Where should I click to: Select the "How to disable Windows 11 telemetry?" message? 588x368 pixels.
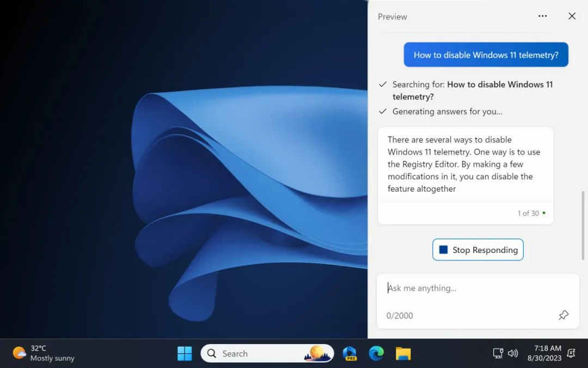click(x=486, y=55)
